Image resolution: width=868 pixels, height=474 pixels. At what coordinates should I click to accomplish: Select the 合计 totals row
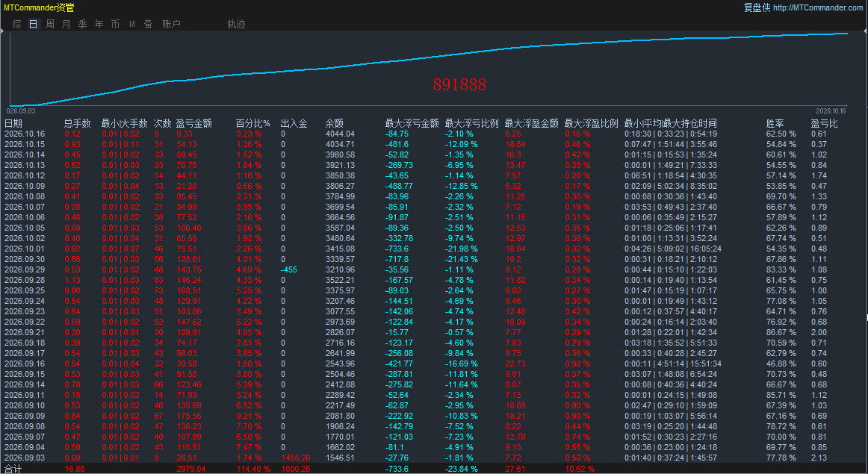434,469
